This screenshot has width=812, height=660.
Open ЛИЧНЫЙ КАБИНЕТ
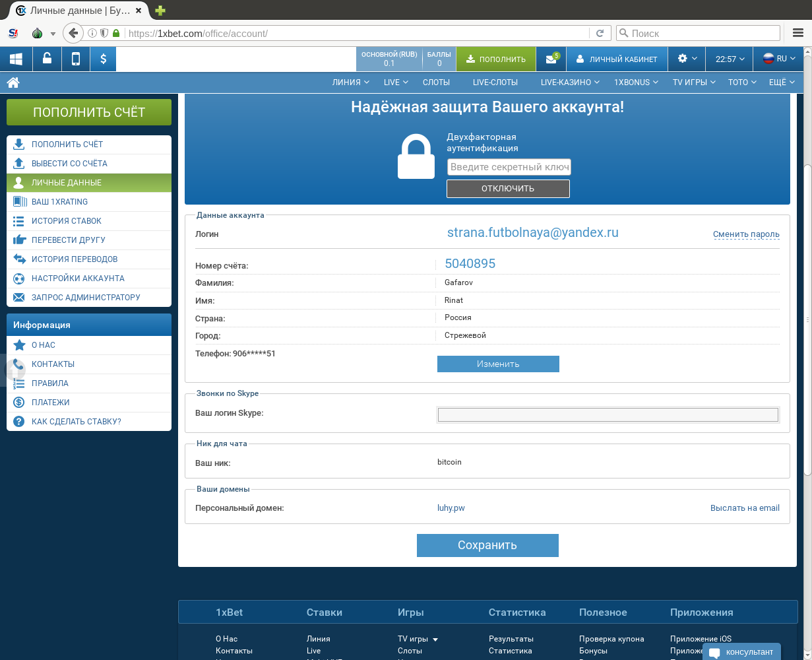click(617, 59)
